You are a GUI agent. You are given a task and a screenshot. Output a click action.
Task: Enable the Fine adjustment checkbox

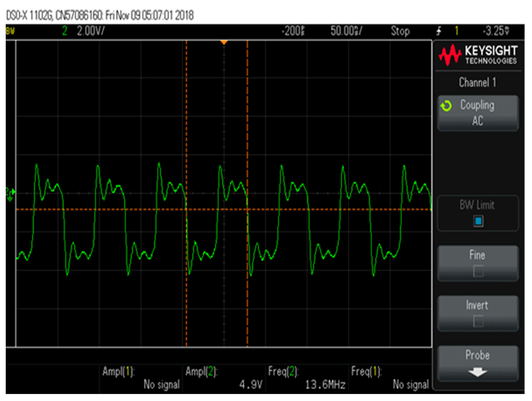coord(478,271)
